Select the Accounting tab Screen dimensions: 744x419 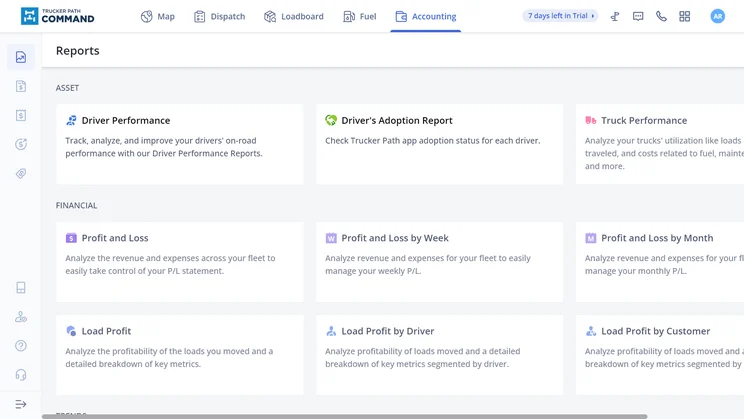(426, 17)
